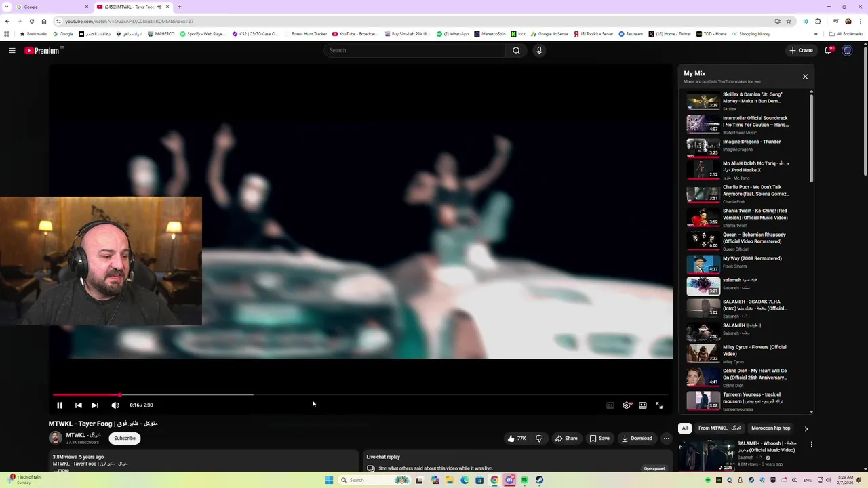Open options for SALAMEH Whoosh video
The image size is (868, 488).
coord(811,445)
